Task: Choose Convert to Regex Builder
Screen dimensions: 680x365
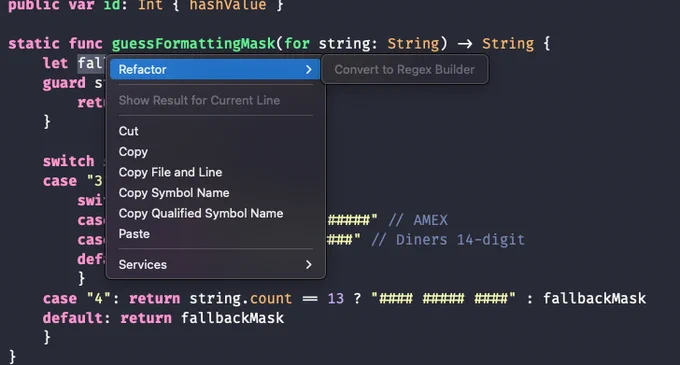Action: point(404,69)
